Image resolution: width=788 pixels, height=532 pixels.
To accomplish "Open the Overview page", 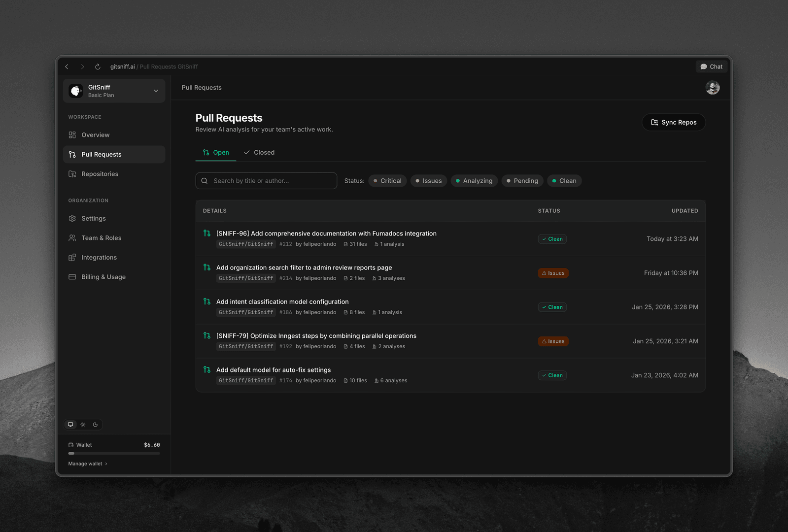I will pos(114,135).
